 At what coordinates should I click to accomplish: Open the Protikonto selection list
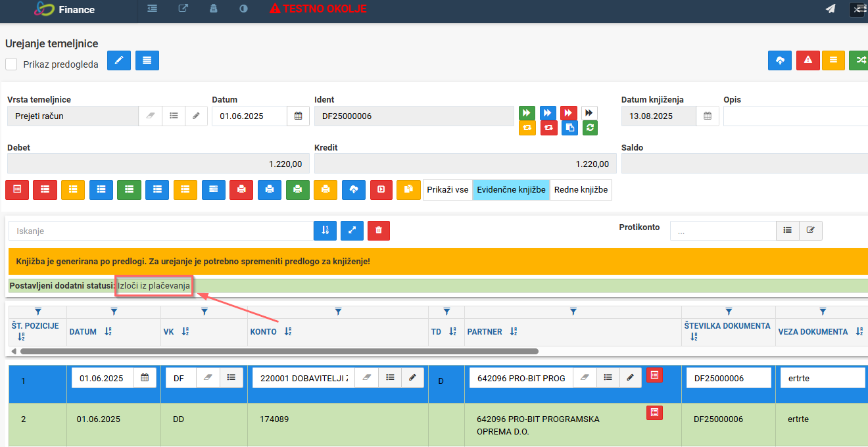tap(788, 230)
